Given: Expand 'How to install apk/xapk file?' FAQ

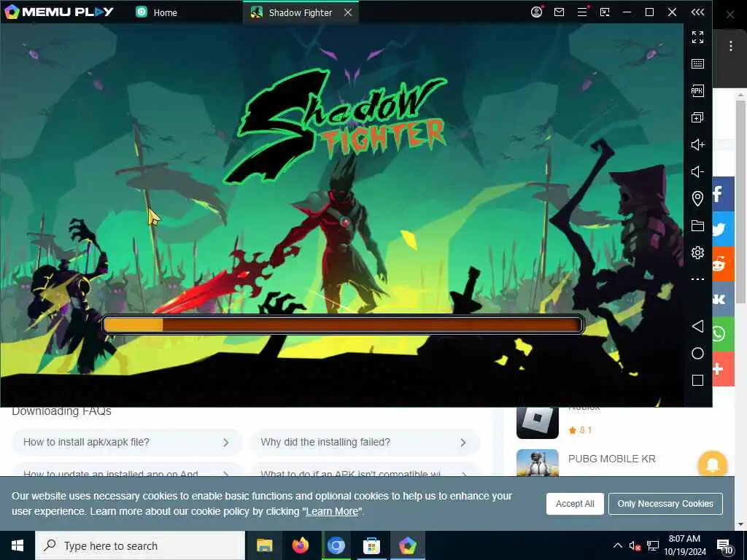Looking at the screenshot, I should 127,443.
